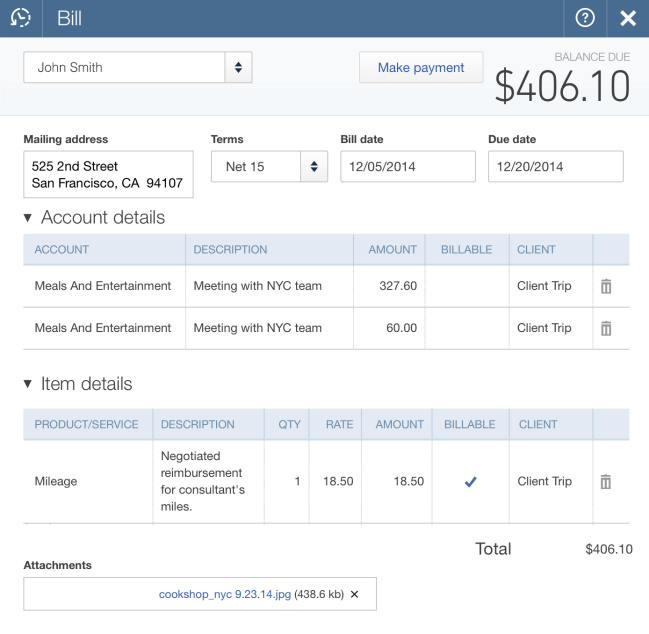Remove the cookshop_nyc attachment
Viewport: 649px width, 634px height.
click(x=354, y=594)
